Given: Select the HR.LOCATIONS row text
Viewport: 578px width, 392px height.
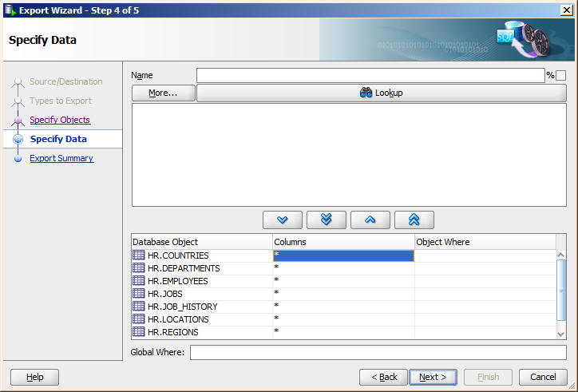Looking at the screenshot, I should tap(178, 319).
